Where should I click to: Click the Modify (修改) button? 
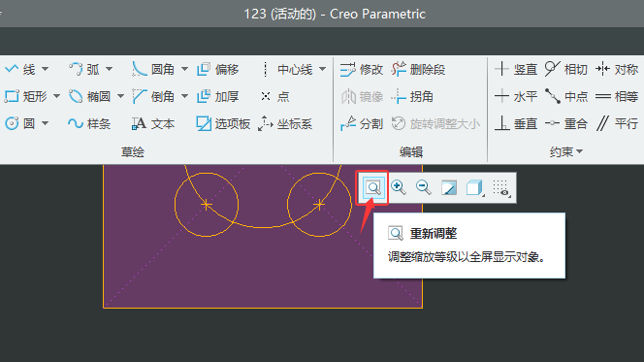point(362,70)
